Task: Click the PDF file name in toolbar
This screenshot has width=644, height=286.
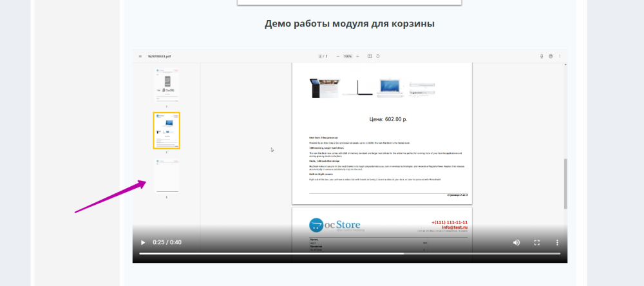Action: click(159, 56)
